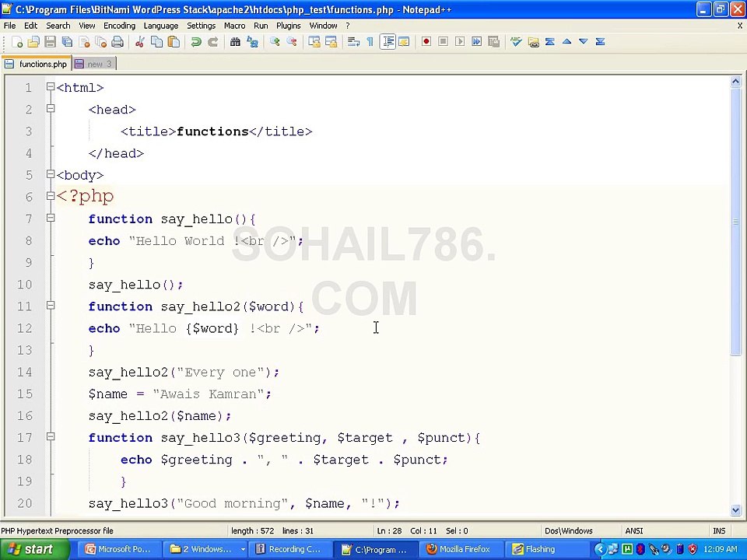Click line number 15 in the margin

tap(25, 394)
